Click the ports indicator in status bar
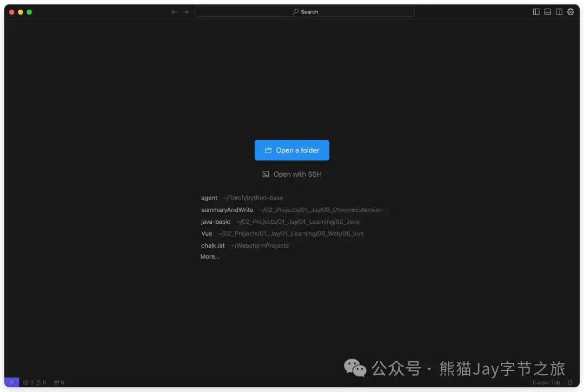The width and height of the screenshot is (584, 392). (x=58, y=382)
